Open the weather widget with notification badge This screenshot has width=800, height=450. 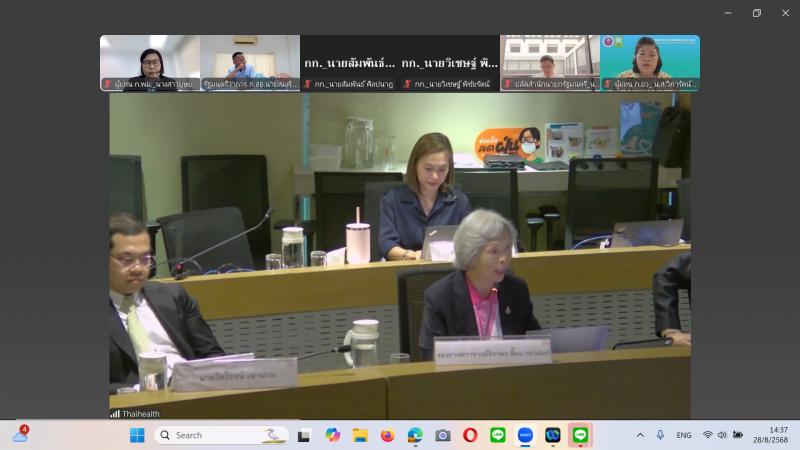point(20,435)
